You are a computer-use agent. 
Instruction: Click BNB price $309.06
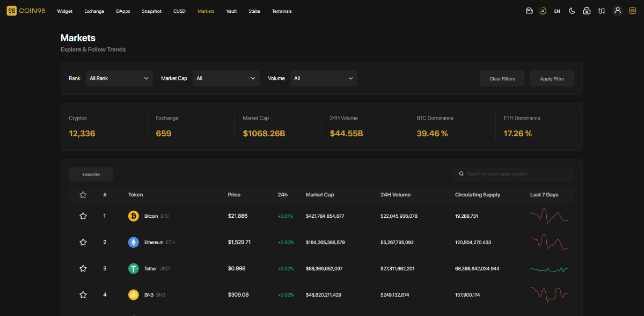[x=238, y=295]
